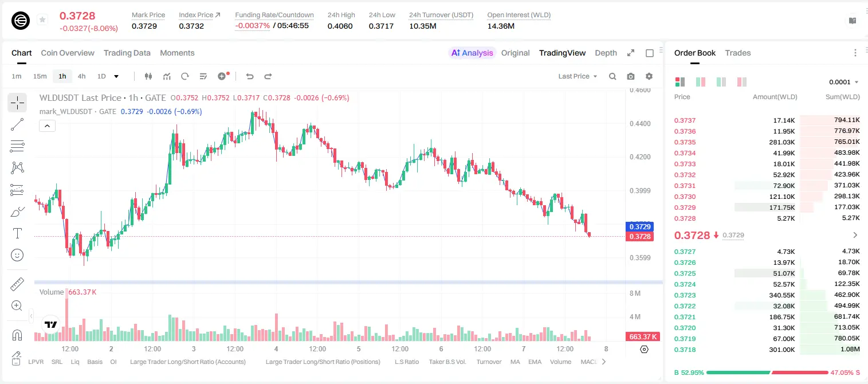Viewport: 868px width, 384px height.
Task: Click the AI Analysis button
Action: (x=472, y=53)
